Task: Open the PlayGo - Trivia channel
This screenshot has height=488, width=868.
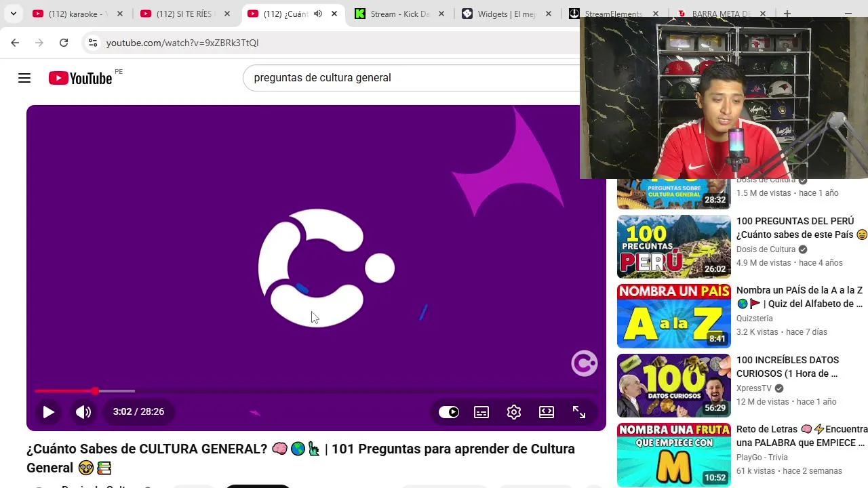Action: 762,457
